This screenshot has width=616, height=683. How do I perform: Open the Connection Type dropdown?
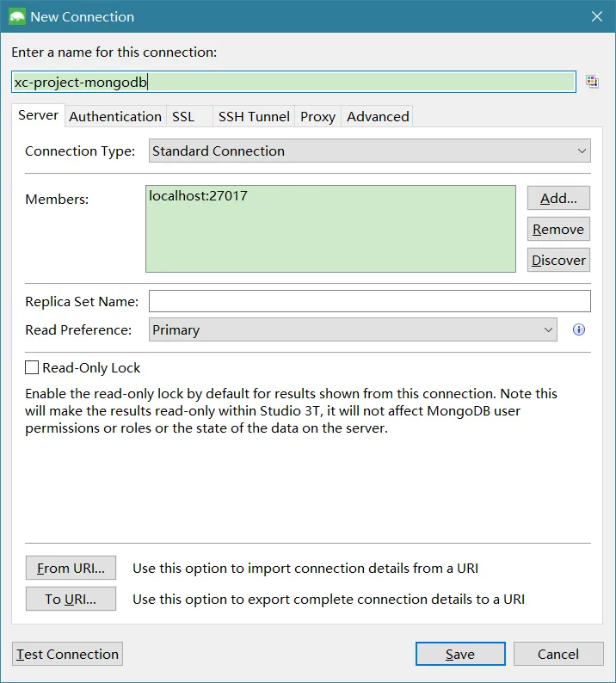click(x=369, y=151)
